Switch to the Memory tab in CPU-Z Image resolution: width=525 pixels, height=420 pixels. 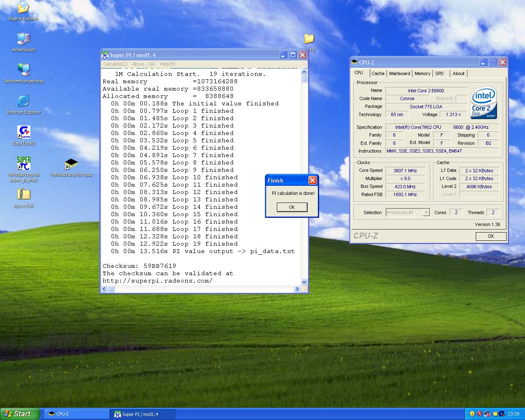[422, 73]
